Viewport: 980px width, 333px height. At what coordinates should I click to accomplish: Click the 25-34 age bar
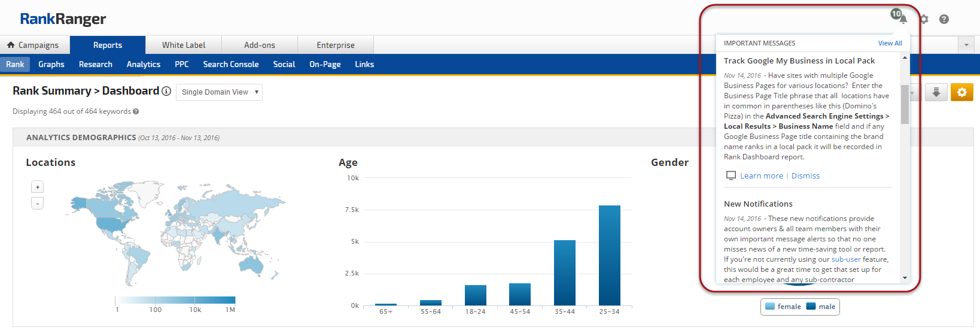(609, 255)
